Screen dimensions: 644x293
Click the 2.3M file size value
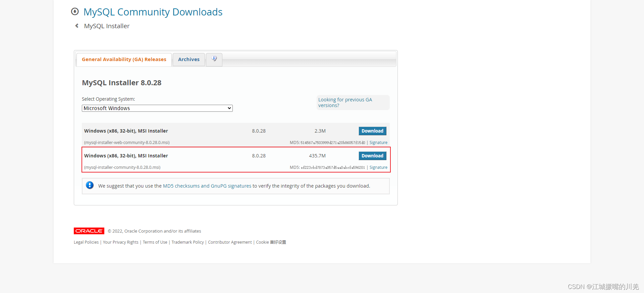320,131
